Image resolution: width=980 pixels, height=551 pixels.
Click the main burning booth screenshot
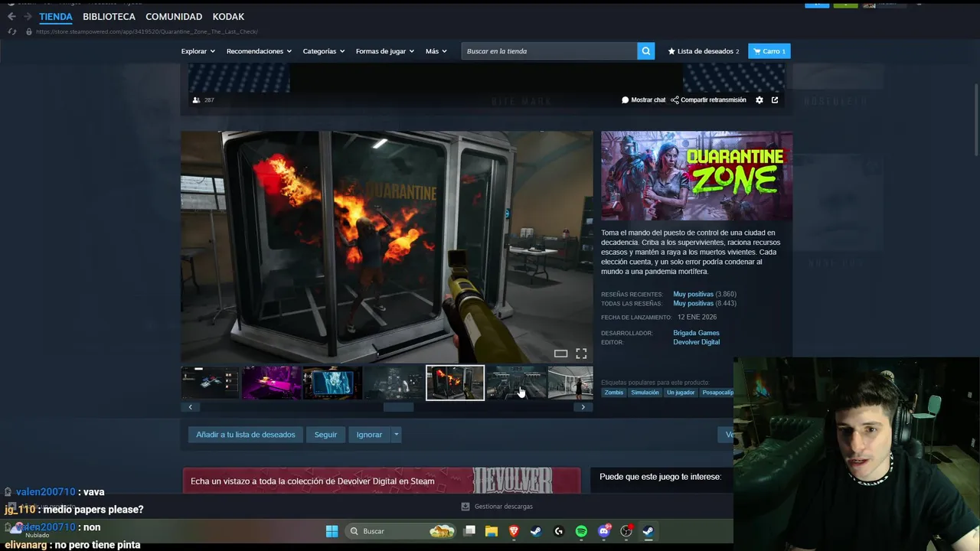(x=387, y=247)
